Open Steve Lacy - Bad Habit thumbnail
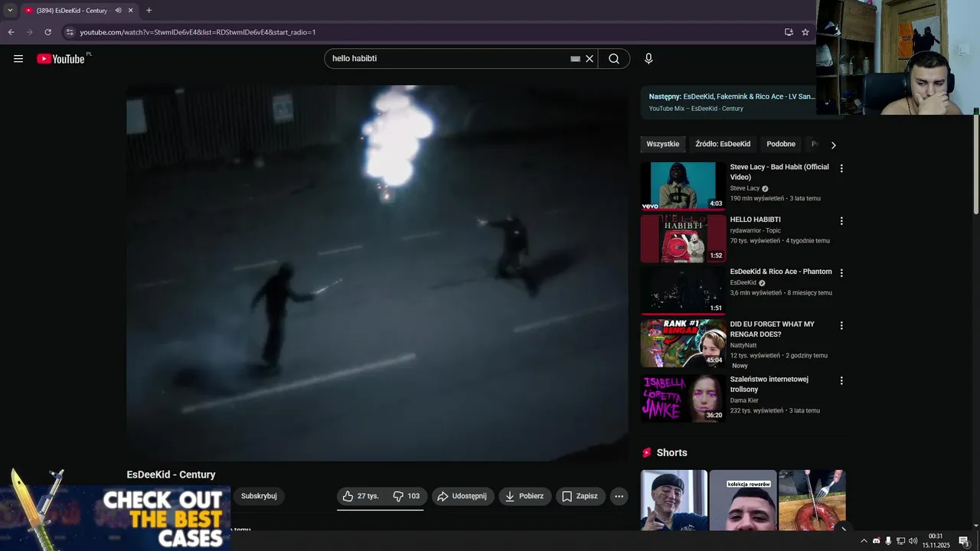Viewport: 980px width, 551px height. (683, 186)
